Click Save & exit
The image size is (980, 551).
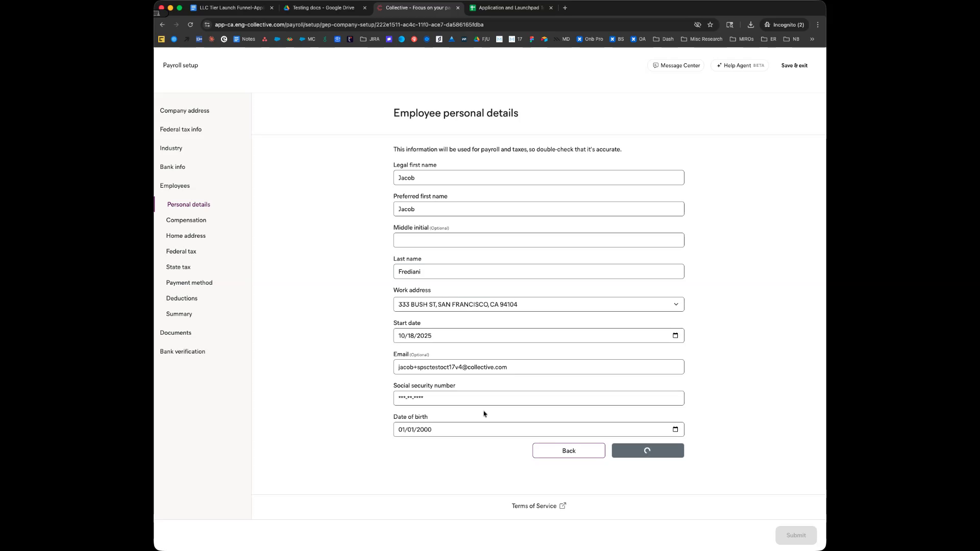[794, 65]
